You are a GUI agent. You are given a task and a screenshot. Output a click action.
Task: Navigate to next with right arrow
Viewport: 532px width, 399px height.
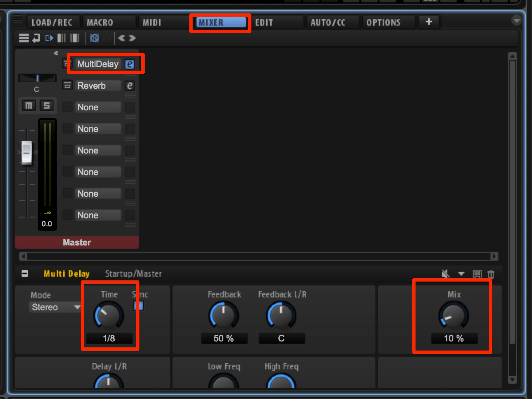click(x=133, y=38)
